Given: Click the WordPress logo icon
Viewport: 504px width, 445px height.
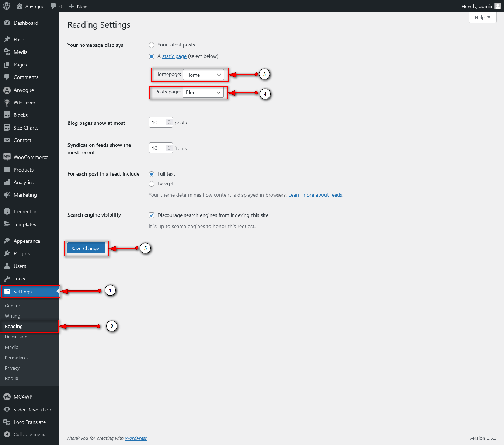Looking at the screenshot, I should click(7, 6).
